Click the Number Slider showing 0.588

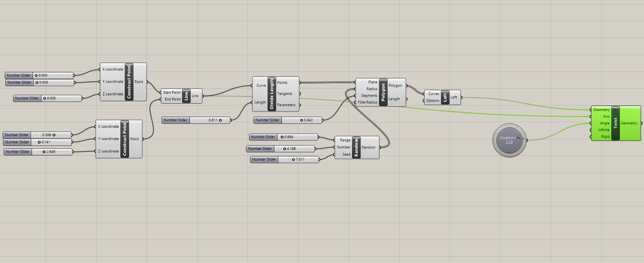(x=37, y=135)
